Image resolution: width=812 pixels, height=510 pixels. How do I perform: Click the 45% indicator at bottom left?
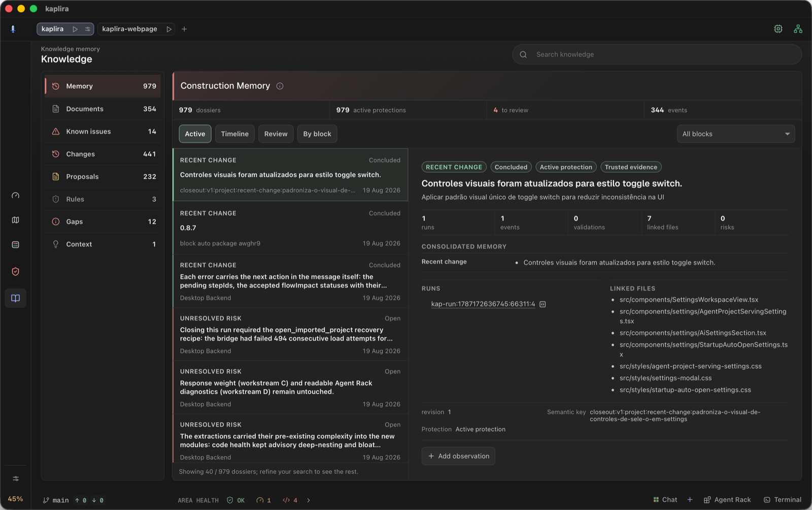point(15,499)
